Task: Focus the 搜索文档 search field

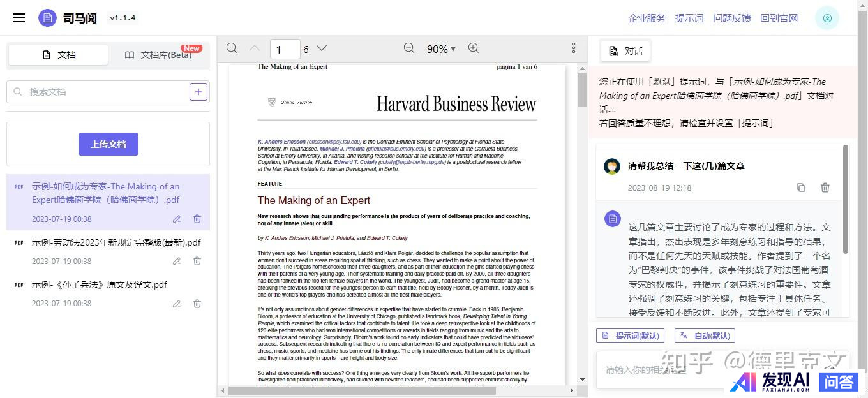Action: click(102, 92)
